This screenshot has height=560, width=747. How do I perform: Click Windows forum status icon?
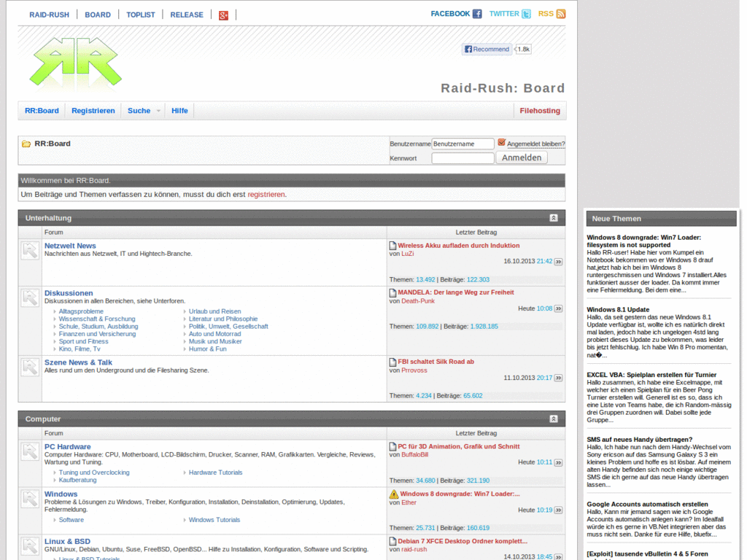(29, 499)
